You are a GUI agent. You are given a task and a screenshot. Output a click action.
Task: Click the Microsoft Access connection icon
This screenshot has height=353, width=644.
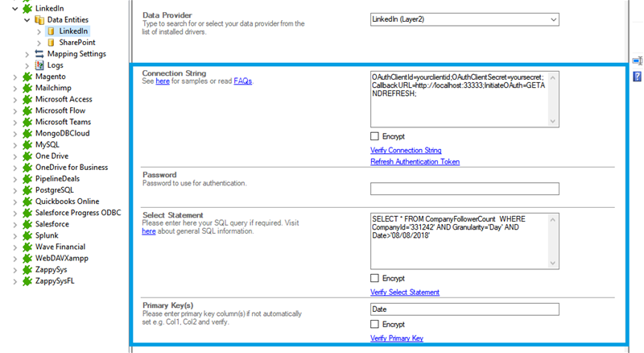27,99
